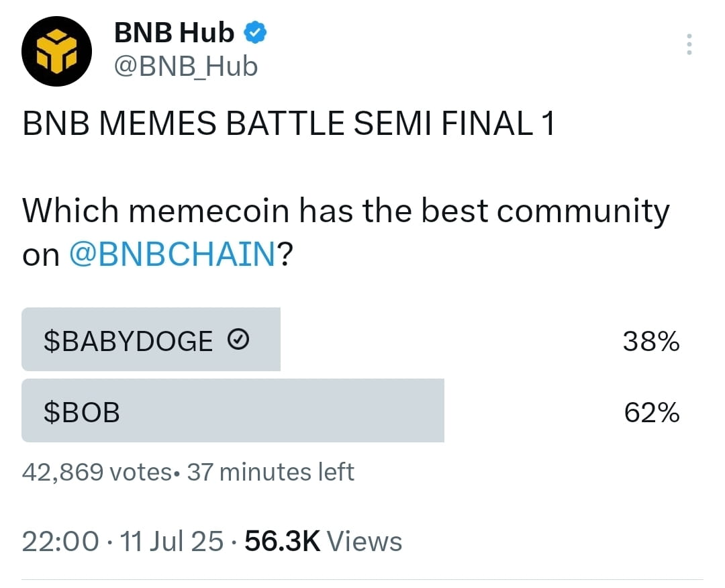Open the 22:00 timestamp link
Viewport: 725px width, 588px height.
pos(60,541)
